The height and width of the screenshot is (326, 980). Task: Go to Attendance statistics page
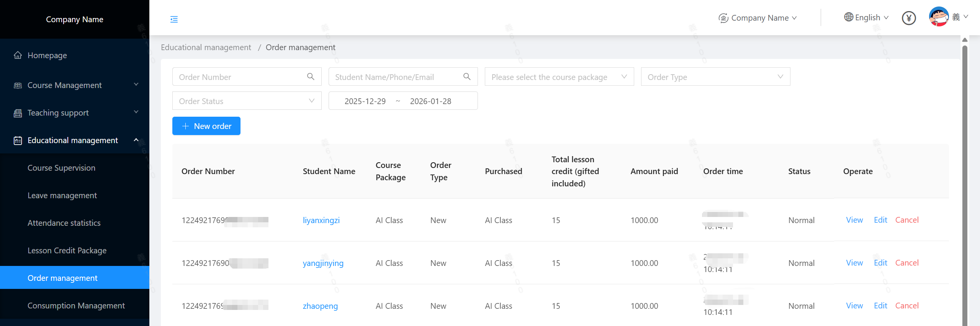(x=64, y=223)
